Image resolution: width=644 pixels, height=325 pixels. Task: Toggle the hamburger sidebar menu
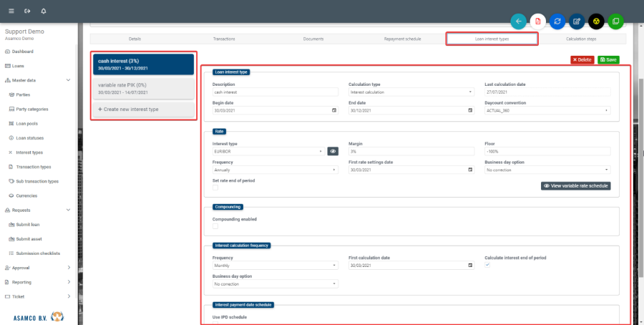[11, 11]
